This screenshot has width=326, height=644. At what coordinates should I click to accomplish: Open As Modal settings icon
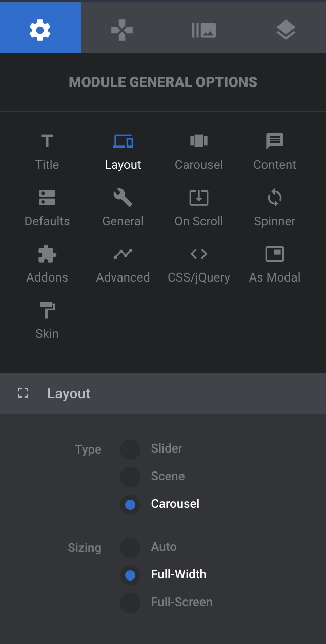click(275, 254)
